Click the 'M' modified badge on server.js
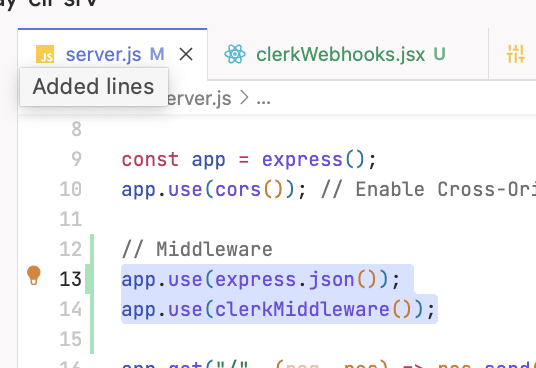This screenshot has height=368, width=536. 157,54
